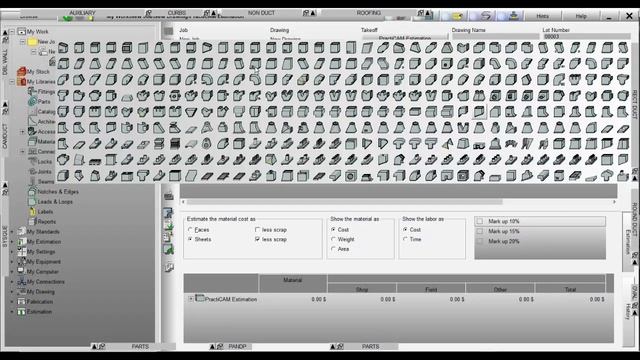Screen dimensions: 640x360
Task: Choose Area under Show the material as
Action: coord(333,249)
